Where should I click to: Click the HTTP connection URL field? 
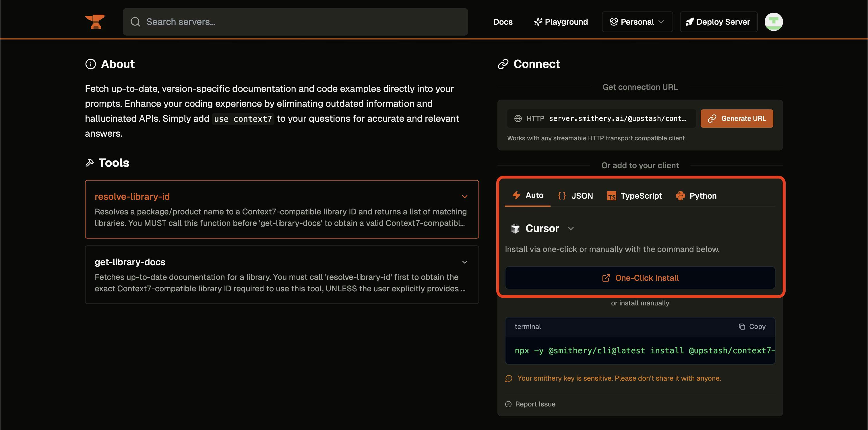pyautogui.click(x=601, y=119)
